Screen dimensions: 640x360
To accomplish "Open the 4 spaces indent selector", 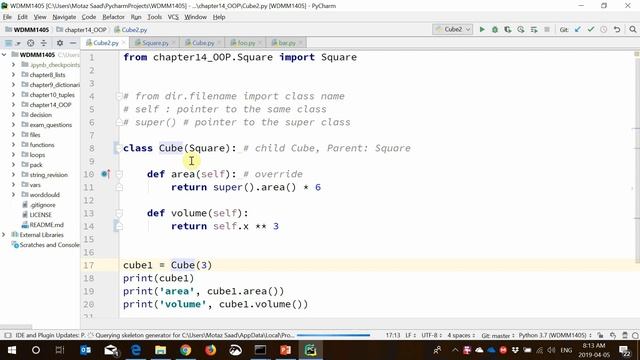I will pos(461,335).
